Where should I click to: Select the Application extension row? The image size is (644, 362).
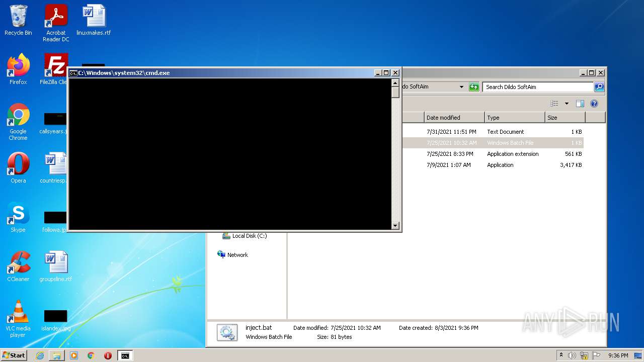click(x=493, y=154)
